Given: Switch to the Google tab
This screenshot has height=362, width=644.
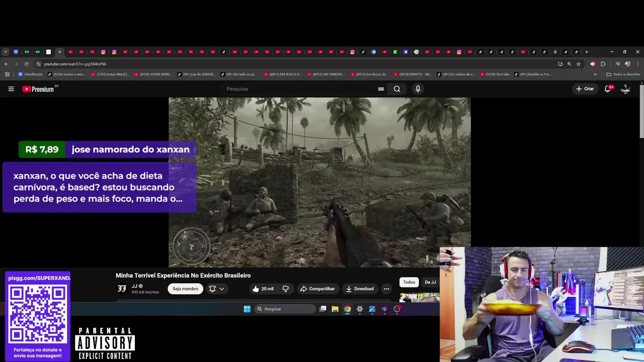Looking at the screenshot, I should 416,52.
